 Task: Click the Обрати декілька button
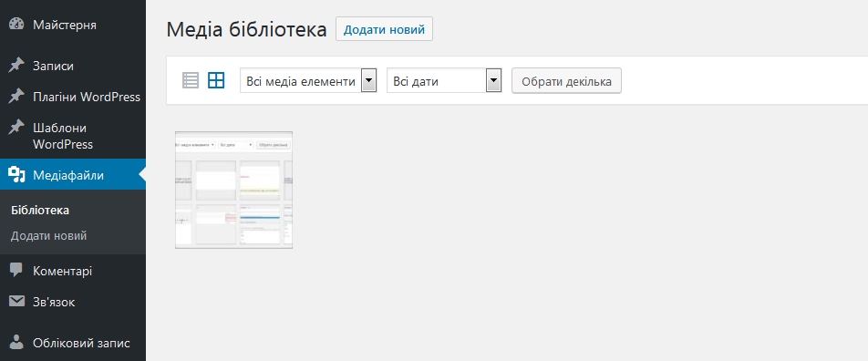click(x=566, y=81)
